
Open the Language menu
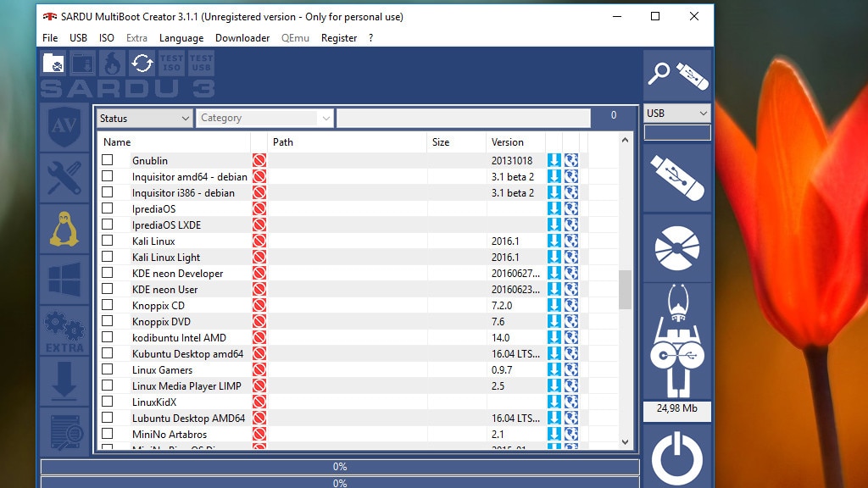[181, 37]
